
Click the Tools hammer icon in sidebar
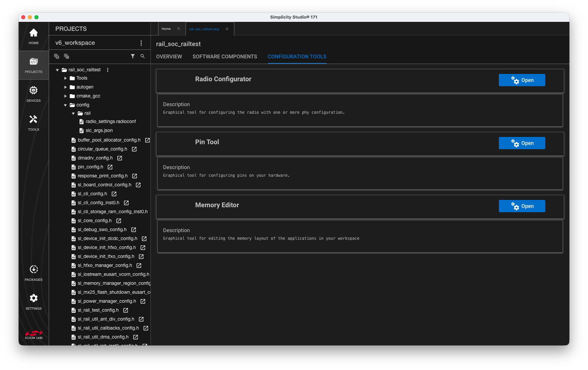pyautogui.click(x=33, y=119)
